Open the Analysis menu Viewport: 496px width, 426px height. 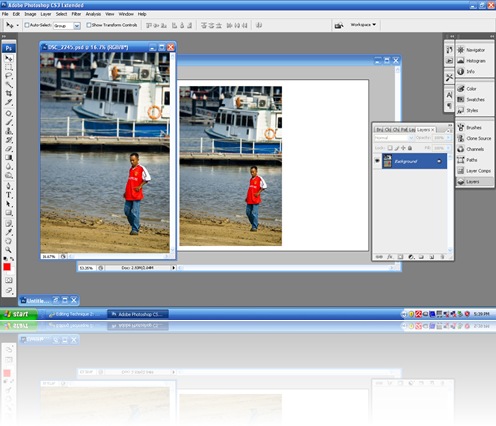(93, 14)
